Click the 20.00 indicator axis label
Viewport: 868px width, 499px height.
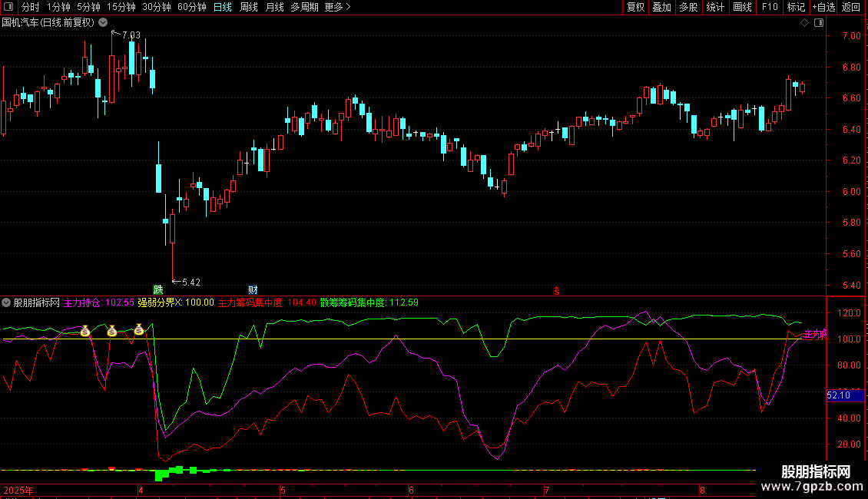(849, 444)
